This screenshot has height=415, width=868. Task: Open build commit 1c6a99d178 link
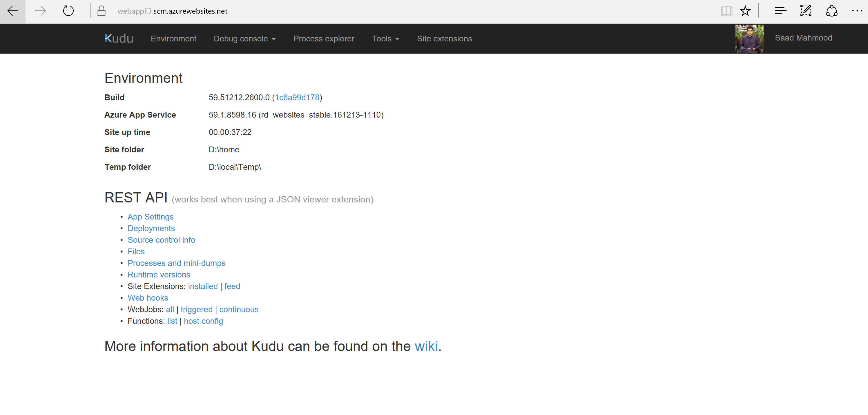pyautogui.click(x=297, y=98)
